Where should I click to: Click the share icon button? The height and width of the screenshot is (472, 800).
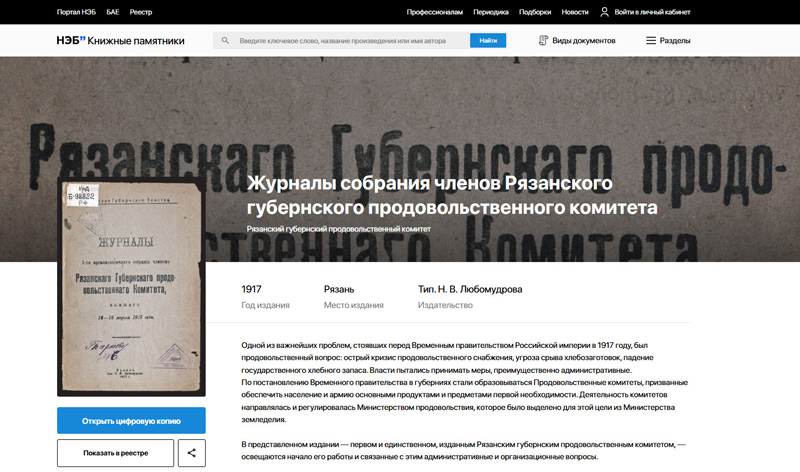[x=191, y=453]
